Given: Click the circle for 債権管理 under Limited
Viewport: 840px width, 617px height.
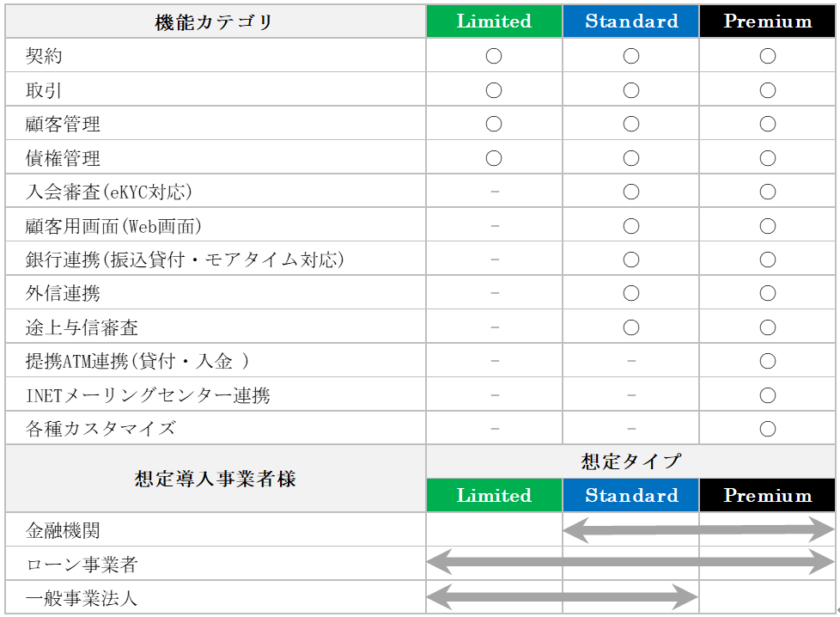Looking at the screenshot, I should (x=494, y=158).
